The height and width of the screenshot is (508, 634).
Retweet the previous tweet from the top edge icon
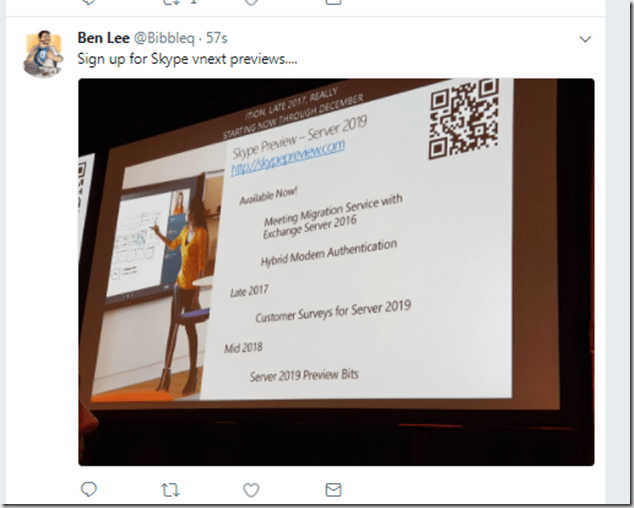170,2
